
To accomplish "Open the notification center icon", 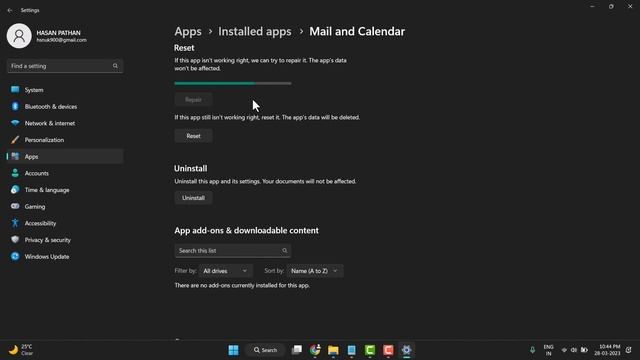I will click(x=629, y=350).
